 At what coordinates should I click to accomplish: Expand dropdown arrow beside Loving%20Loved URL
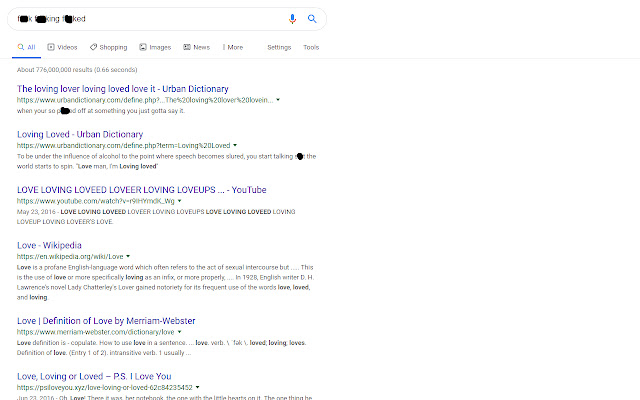[x=235, y=145]
